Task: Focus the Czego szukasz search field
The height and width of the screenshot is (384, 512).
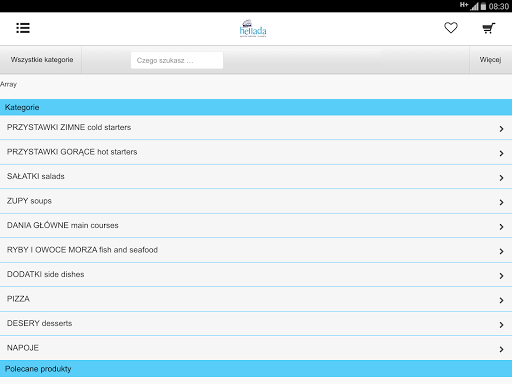Action: [177, 60]
